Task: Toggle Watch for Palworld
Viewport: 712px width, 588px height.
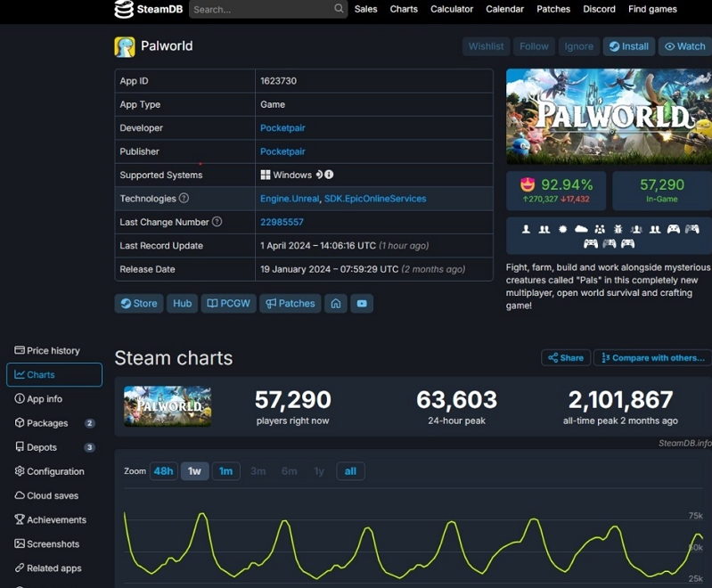Action: click(x=684, y=46)
